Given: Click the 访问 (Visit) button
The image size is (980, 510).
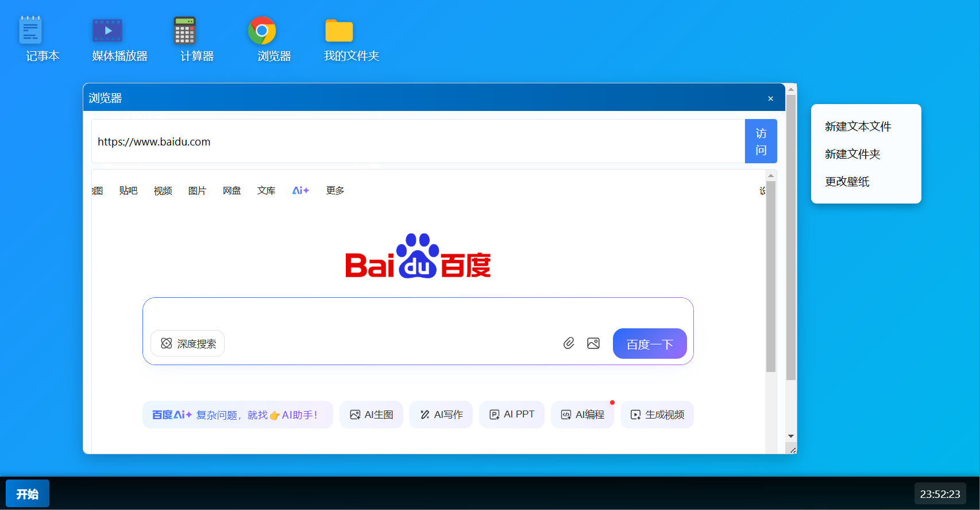Looking at the screenshot, I should click(x=761, y=141).
